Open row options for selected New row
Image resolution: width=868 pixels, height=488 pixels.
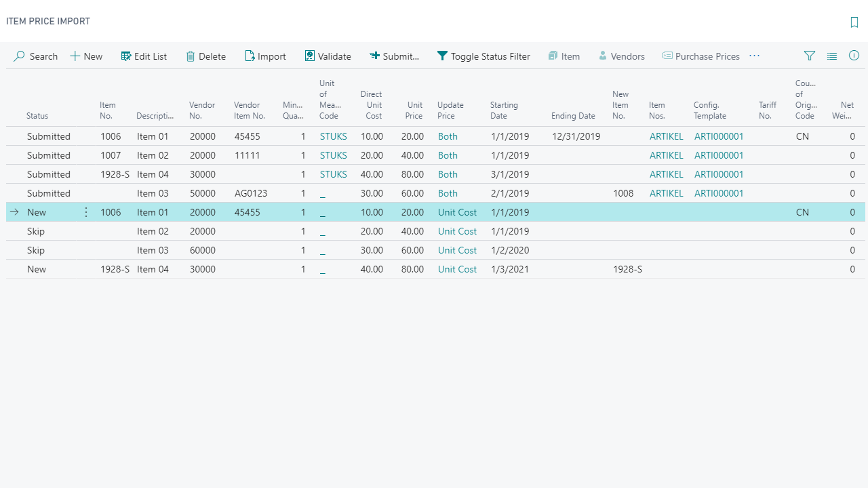(x=86, y=212)
